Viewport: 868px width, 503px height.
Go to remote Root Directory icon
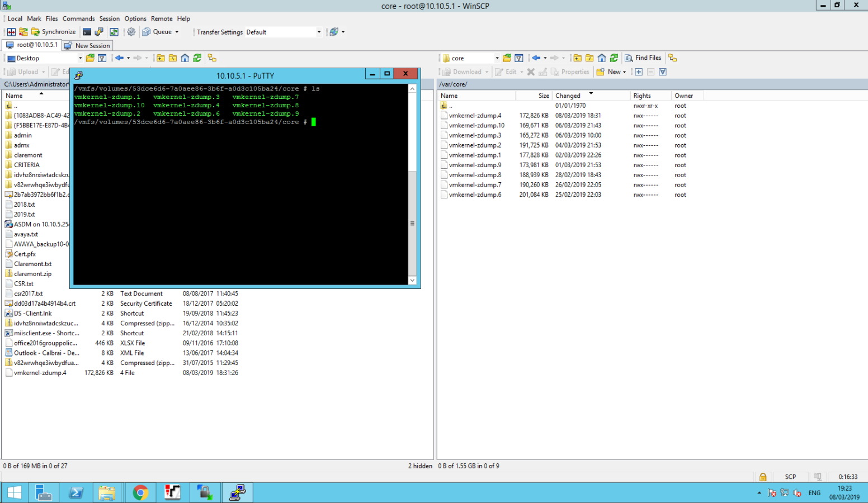[x=589, y=58]
